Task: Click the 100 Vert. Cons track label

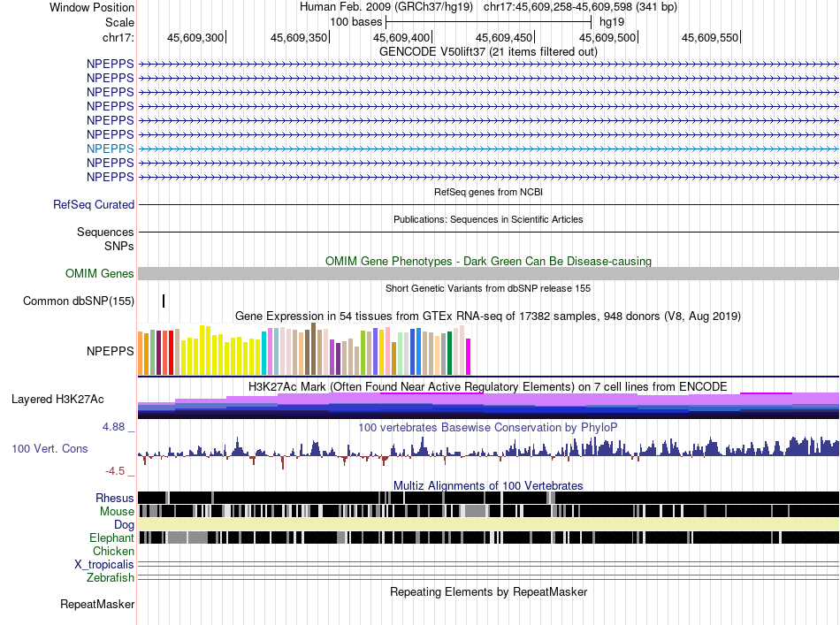Action: point(50,449)
